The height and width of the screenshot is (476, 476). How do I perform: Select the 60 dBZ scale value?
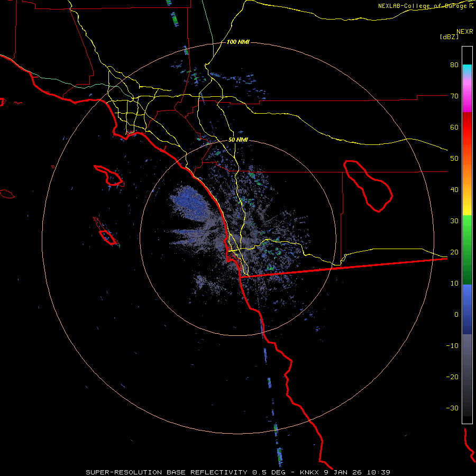(454, 127)
